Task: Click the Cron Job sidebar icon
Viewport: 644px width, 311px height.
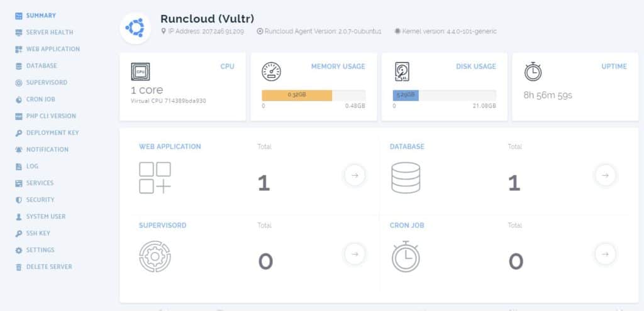Action: pos(18,100)
